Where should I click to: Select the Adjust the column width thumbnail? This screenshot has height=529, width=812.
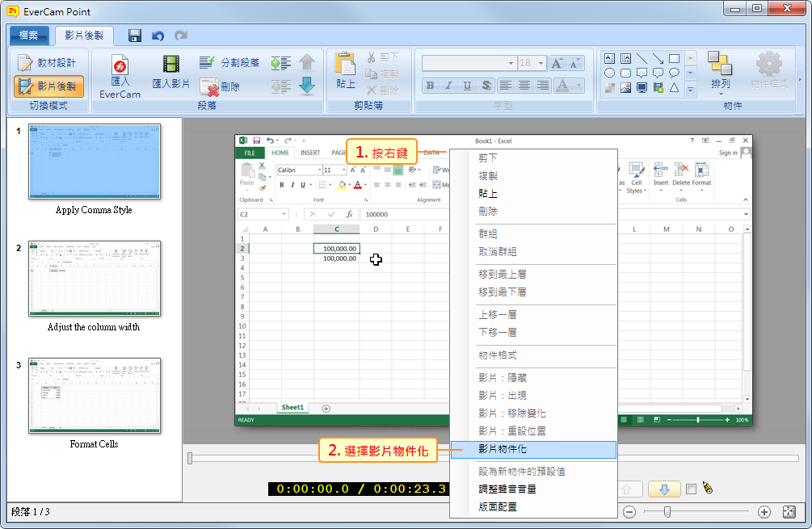click(95, 278)
